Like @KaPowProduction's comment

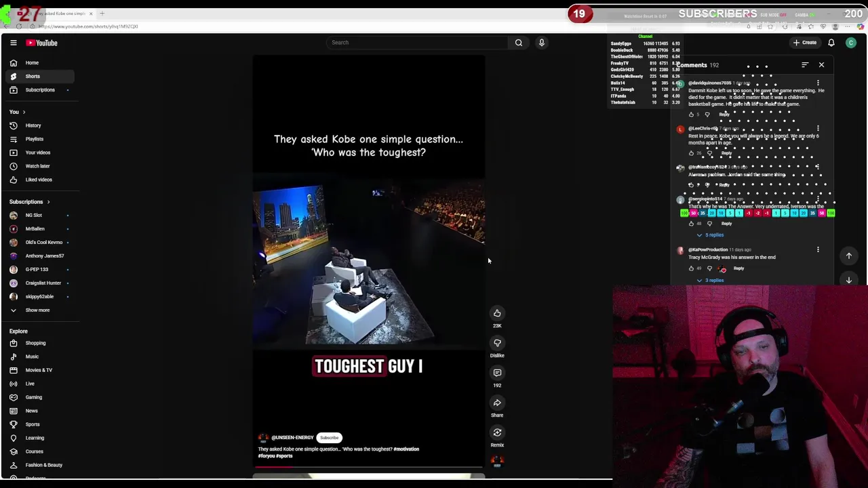pyautogui.click(x=691, y=268)
